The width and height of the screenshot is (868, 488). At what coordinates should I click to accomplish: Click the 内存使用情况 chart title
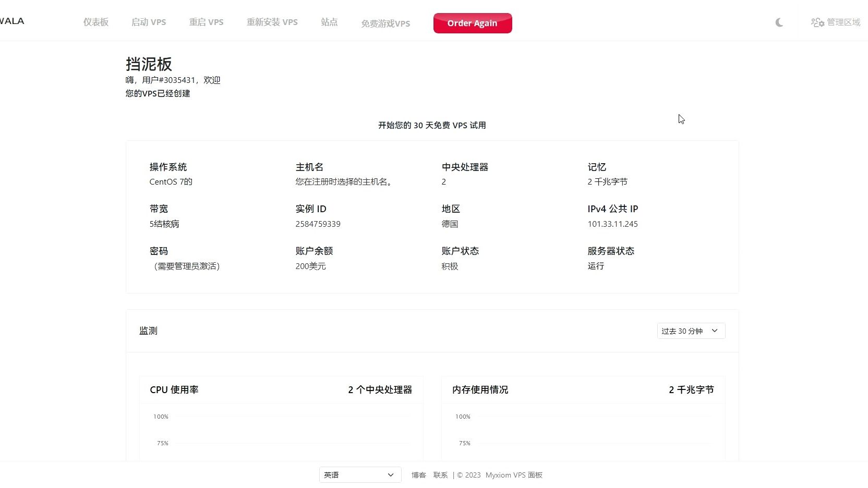[480, 389]
